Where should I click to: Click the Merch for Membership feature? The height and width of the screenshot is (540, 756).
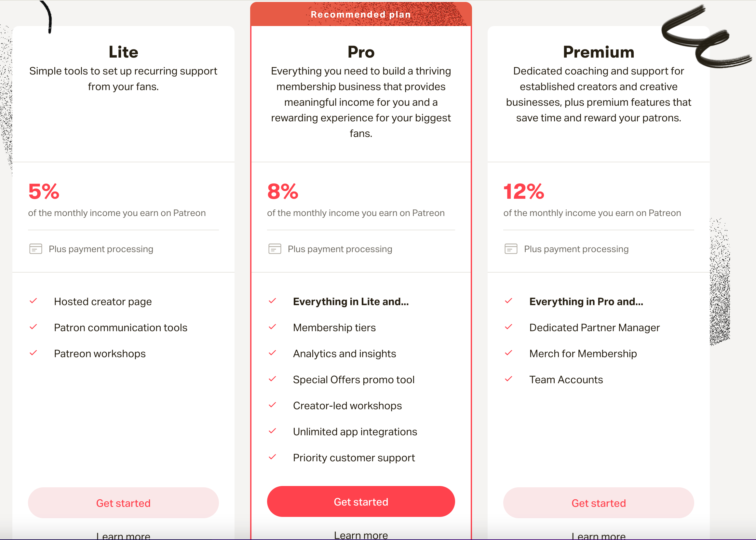click(x=583, y=354)
